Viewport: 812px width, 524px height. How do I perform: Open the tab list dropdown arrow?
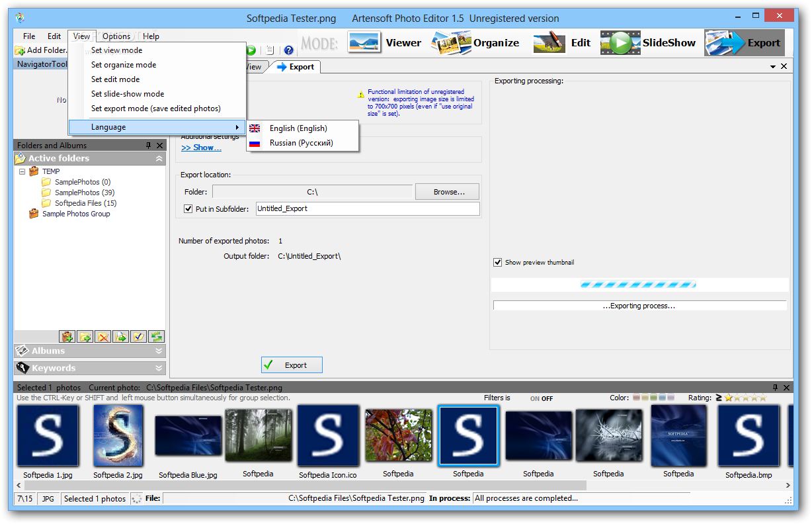coord(773,67)
